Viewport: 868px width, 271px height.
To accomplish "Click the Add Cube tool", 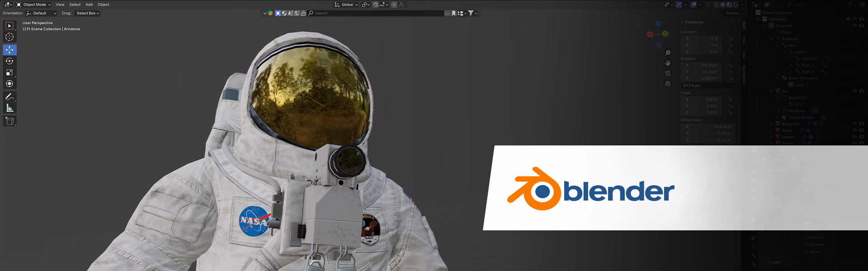I will [9, 121].
